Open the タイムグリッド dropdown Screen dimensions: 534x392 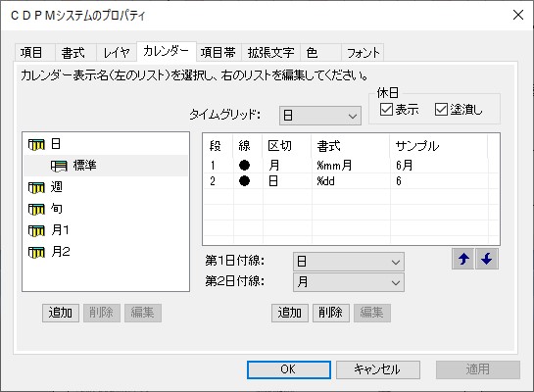click(320, 116)
